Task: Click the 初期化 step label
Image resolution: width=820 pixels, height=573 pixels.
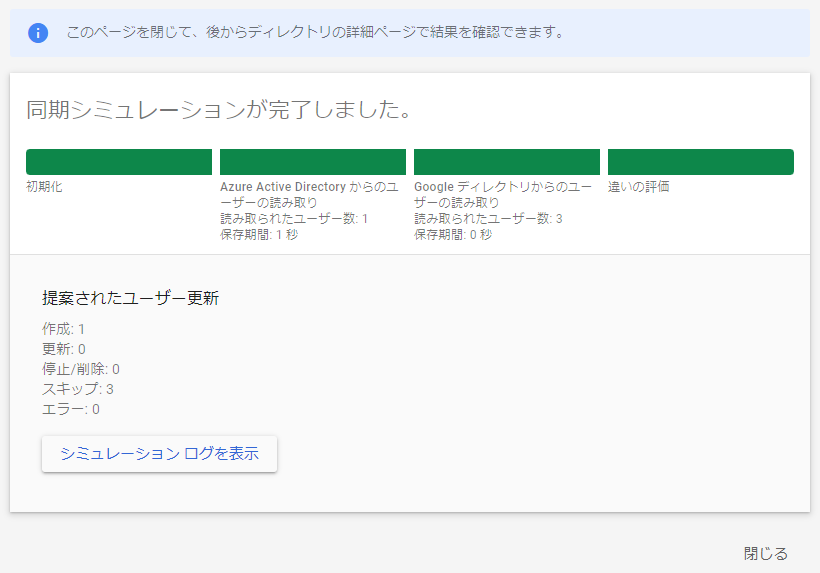Action: [44, 187]
